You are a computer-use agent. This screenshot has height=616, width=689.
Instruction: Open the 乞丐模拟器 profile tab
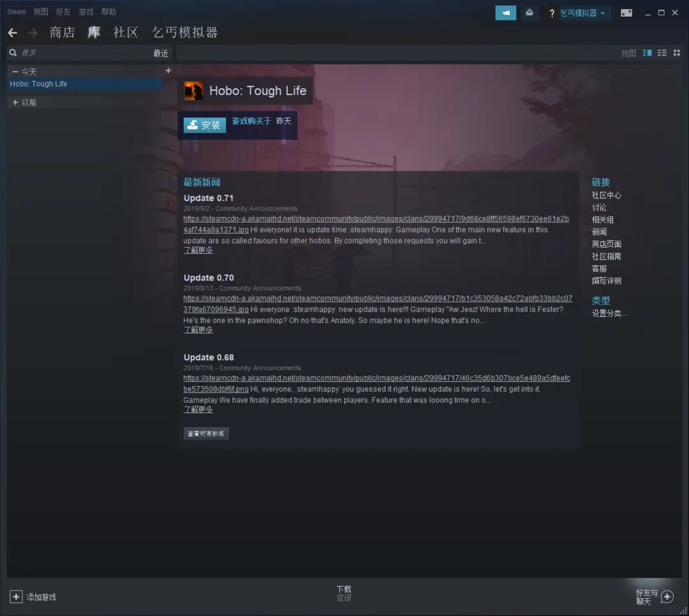[184, 33]
